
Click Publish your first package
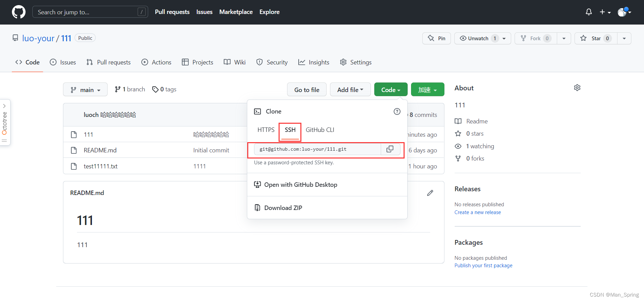(x=484, y=266)
